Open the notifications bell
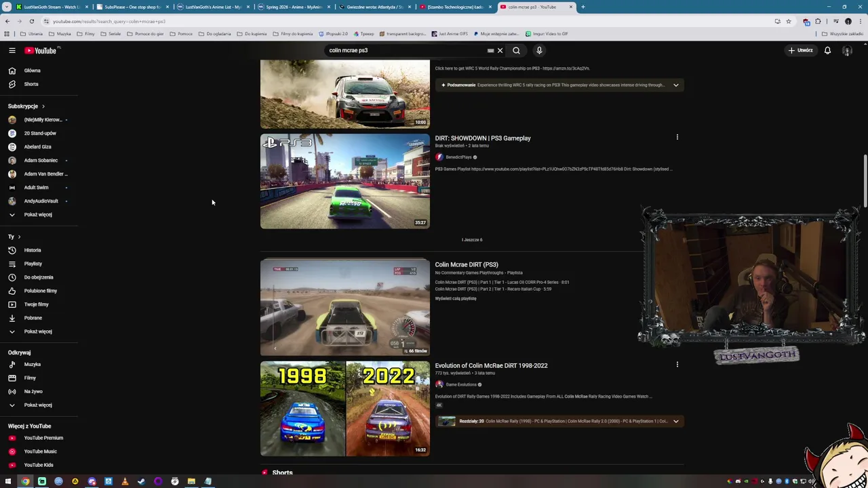The width and height of the screenshot is (868, 488). 827,50
